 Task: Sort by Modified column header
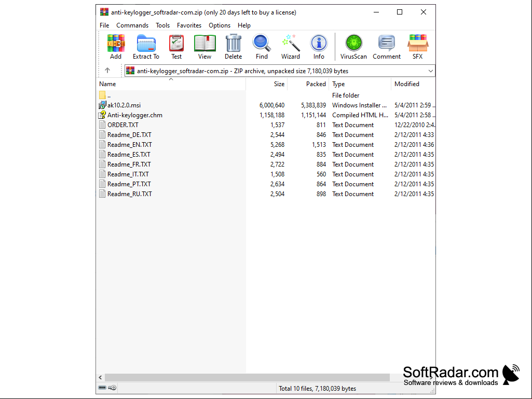pyautogui.click(x=413, y=84)
